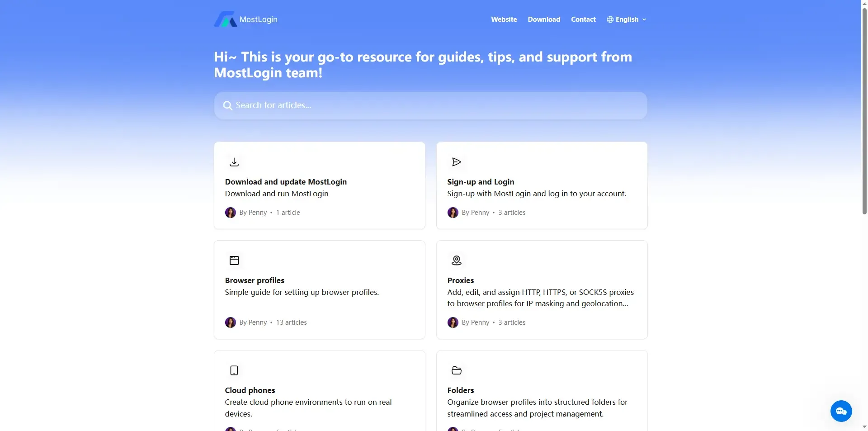Image resolution: width=868 pixels, height=431 pixels.
Task: Focus the Search for articles field
Action: click(434, 106)
